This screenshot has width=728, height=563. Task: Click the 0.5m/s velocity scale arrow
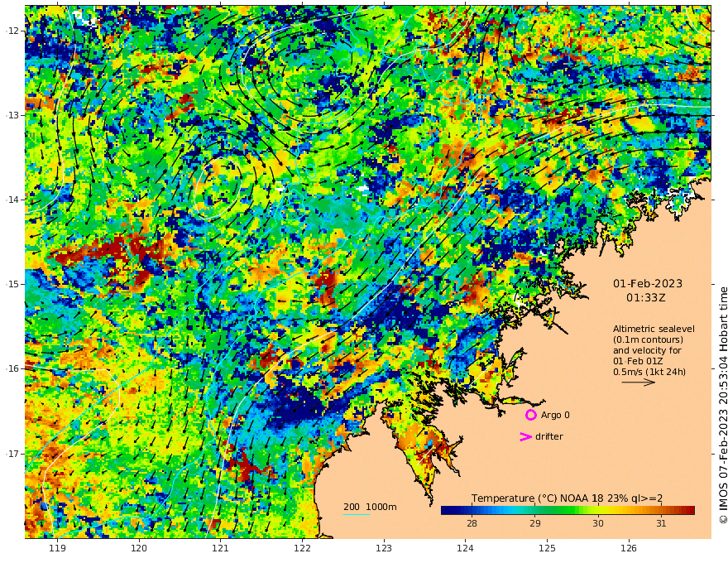point(639,383)
